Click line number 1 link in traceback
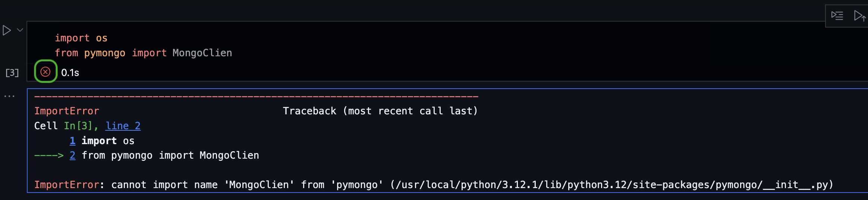This screenshot has height=200, width=868. [72, 141]
